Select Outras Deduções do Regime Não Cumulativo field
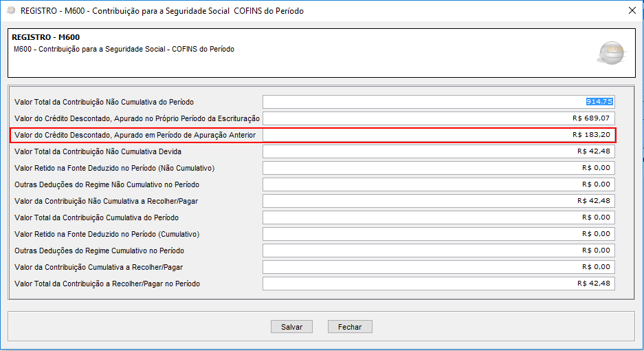The image size is (644, 351). pyautogui.click(x=438, y=184)
